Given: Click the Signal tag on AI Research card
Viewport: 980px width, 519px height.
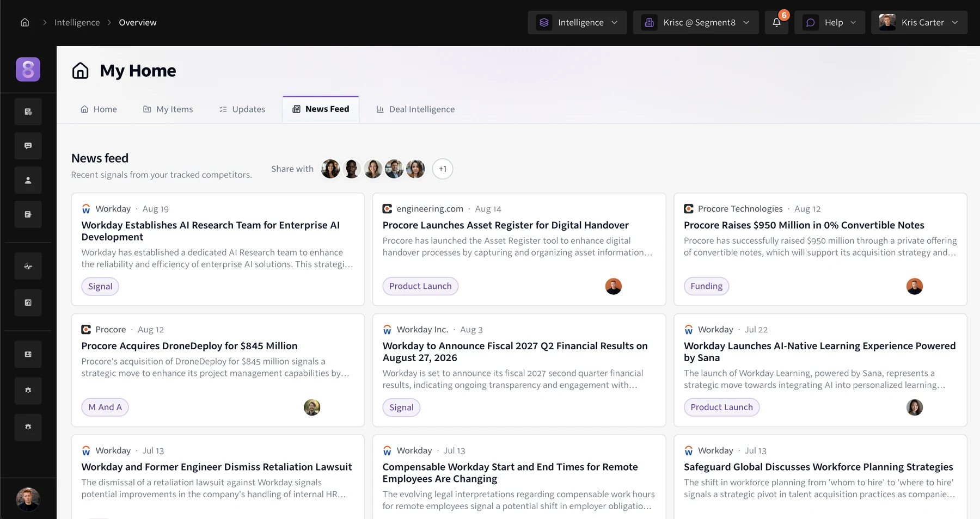Looking at the screenshot, I should (x=100, y=286).
